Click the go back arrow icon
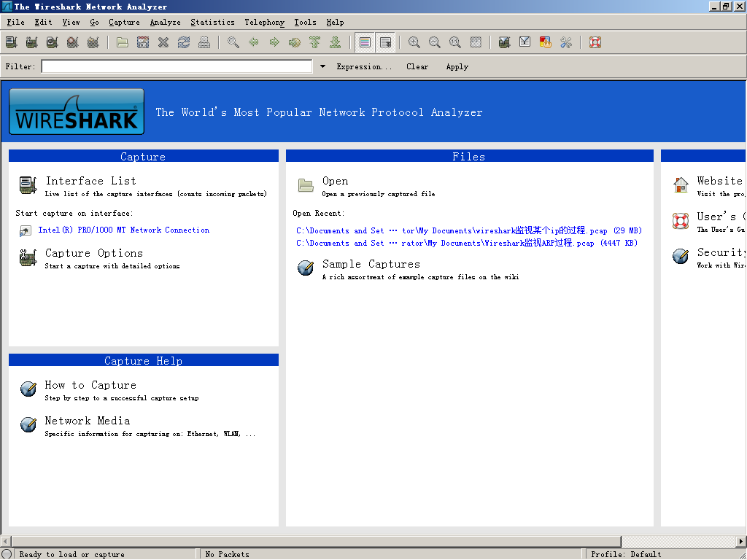Screen dimensions: 747x560 pos(254,42)
